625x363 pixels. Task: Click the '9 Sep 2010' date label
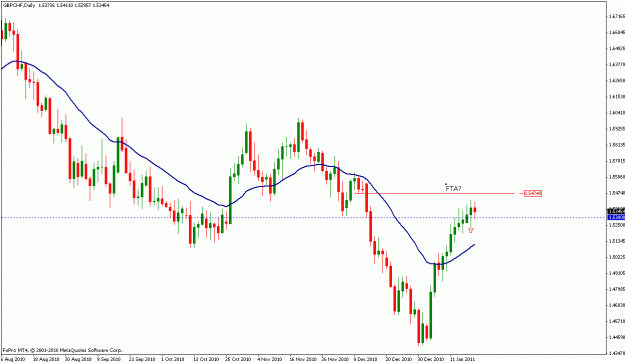(110, 359)
